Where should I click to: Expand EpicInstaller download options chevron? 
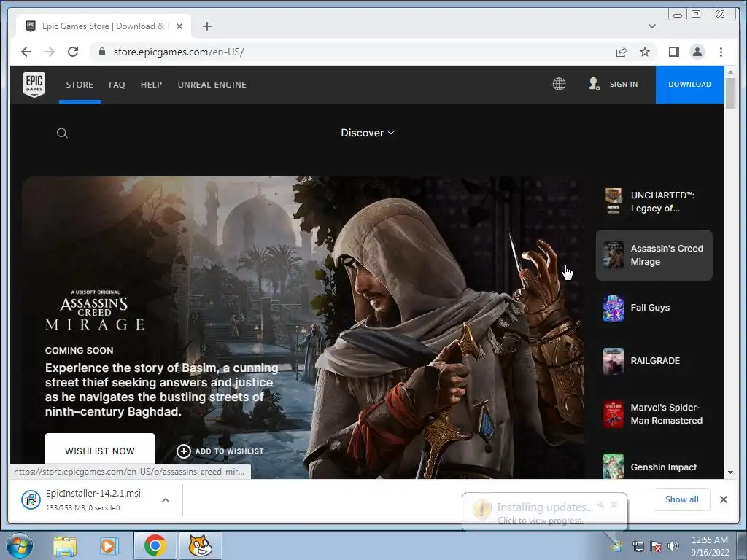166,500
